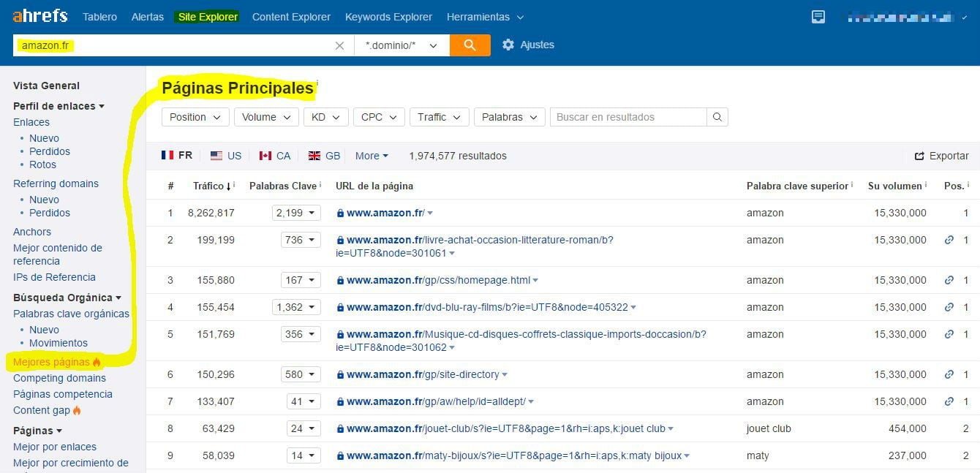
Task: Click the 1,974,577 resultados count
Action: pyautogui.click(x=458, y=156)
